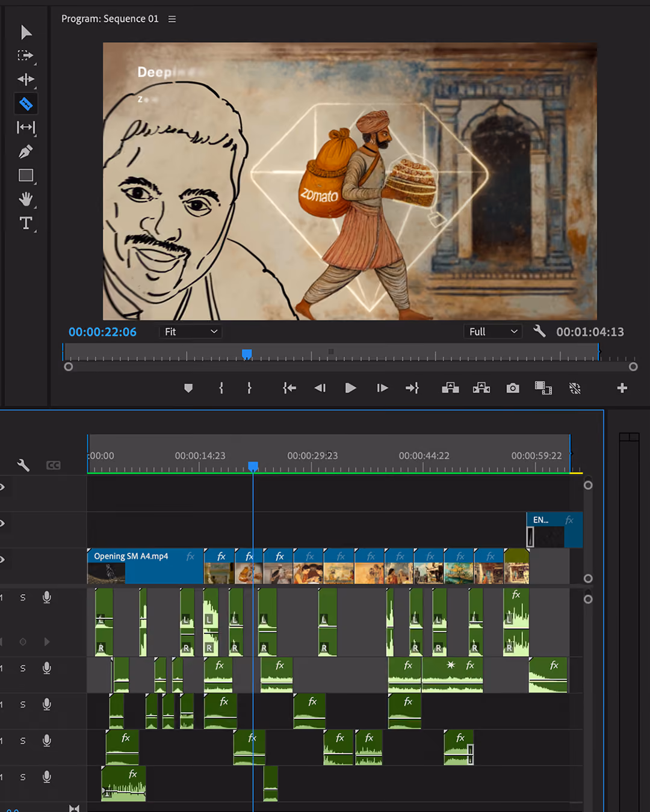Solo the fifth audio track

(23, 777)
